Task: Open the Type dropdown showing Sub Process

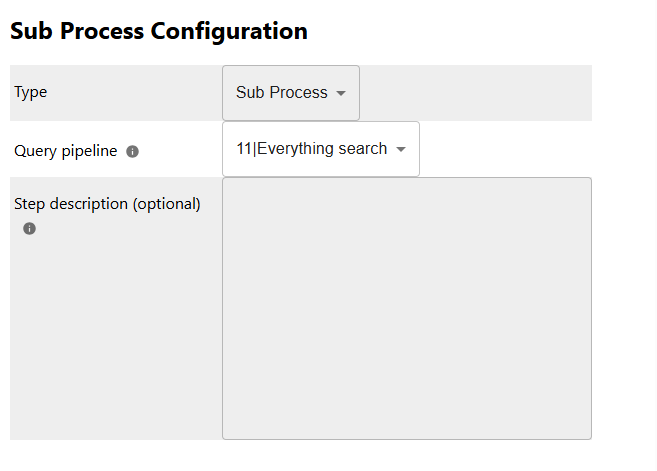Action: point(290,93)
